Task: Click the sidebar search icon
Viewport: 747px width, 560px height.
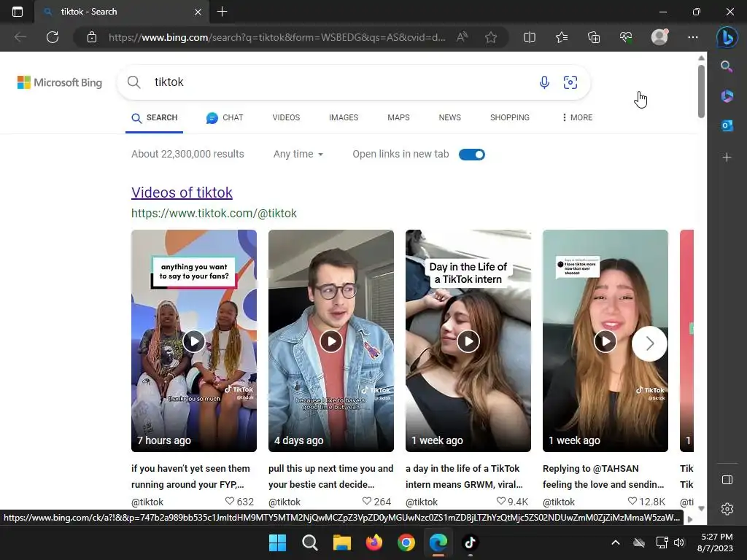Action: coord(727,66)
